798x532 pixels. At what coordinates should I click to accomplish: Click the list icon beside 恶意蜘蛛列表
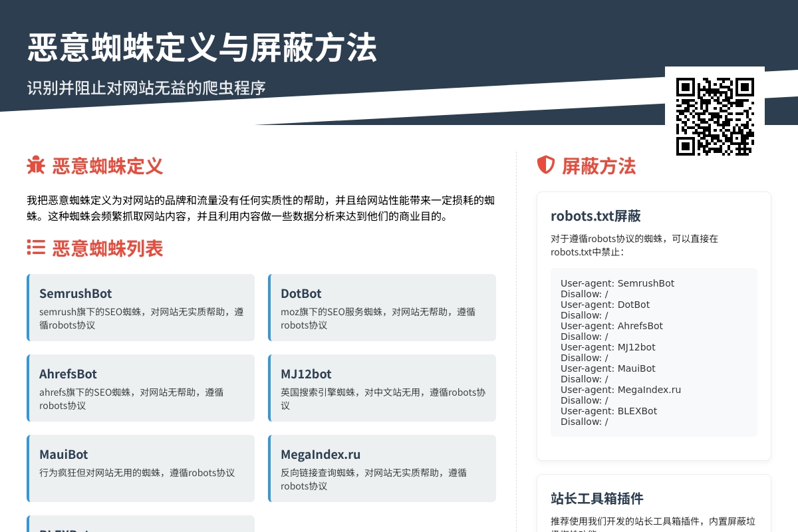tap(35, 248)
